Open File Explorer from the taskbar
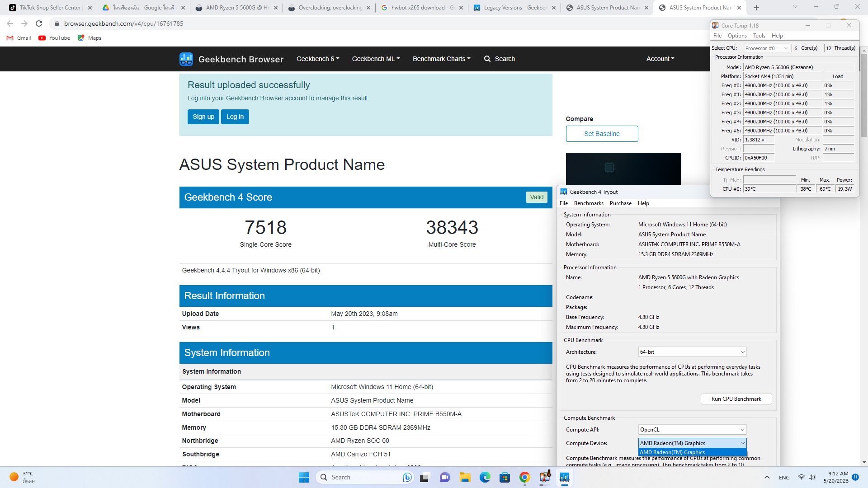Screen dimensions: 868x488 tap(465, 477)
